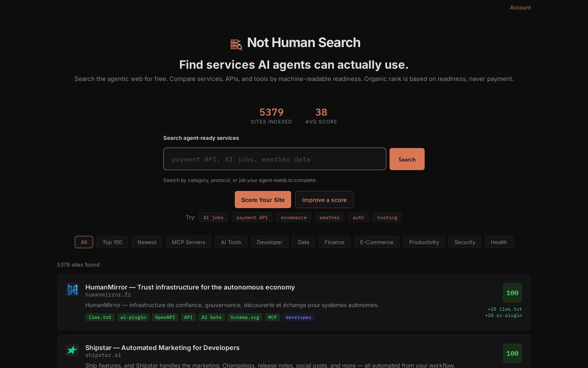Click the 38 avg score stat
588x368 pixels.
pos(321,116)
